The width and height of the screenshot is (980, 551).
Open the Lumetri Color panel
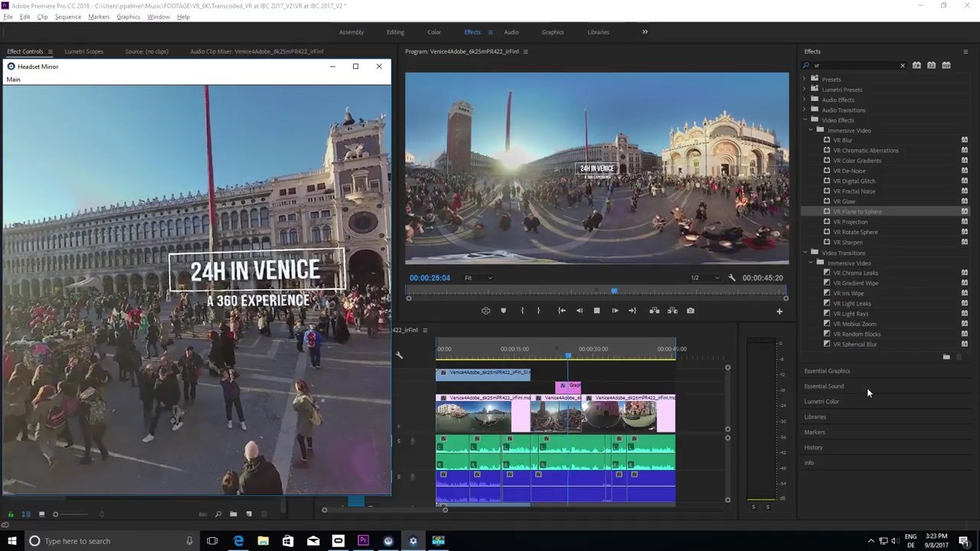pyautogui.click(x=822, y=402)
